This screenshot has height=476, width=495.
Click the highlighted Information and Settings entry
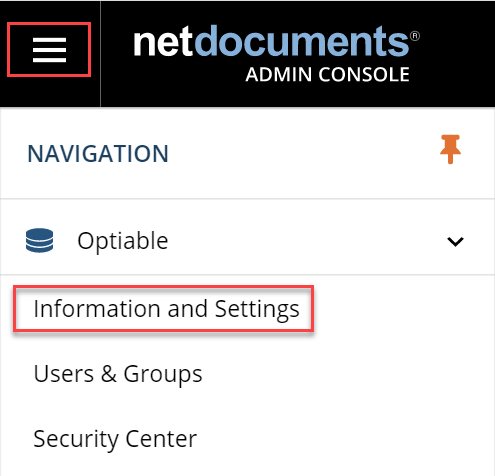[166, 309]
